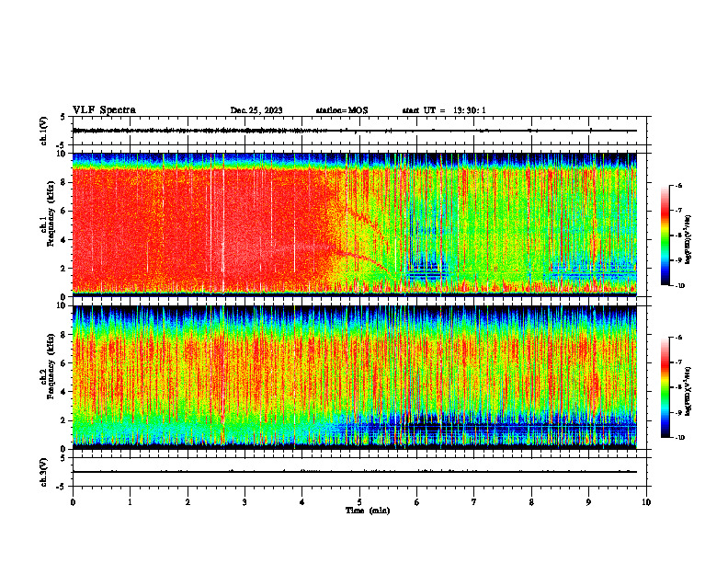Image resolution: width=728 pixels, height=563 pixels.
Task: Click the "-6" label on ch.1 colorbar
Action: point(678,185)
